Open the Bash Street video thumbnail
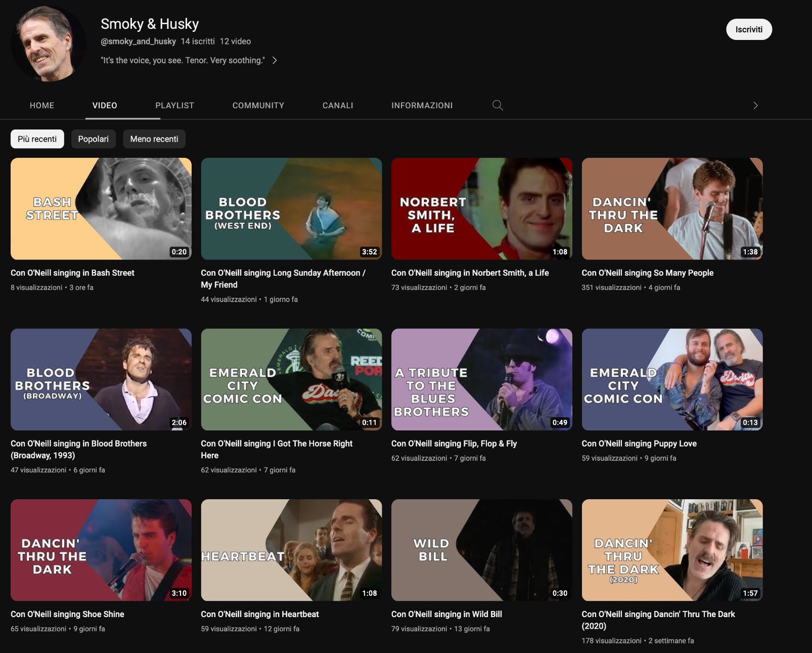The width and height of the screenshot is (812, 653). (x=101, y=208)
